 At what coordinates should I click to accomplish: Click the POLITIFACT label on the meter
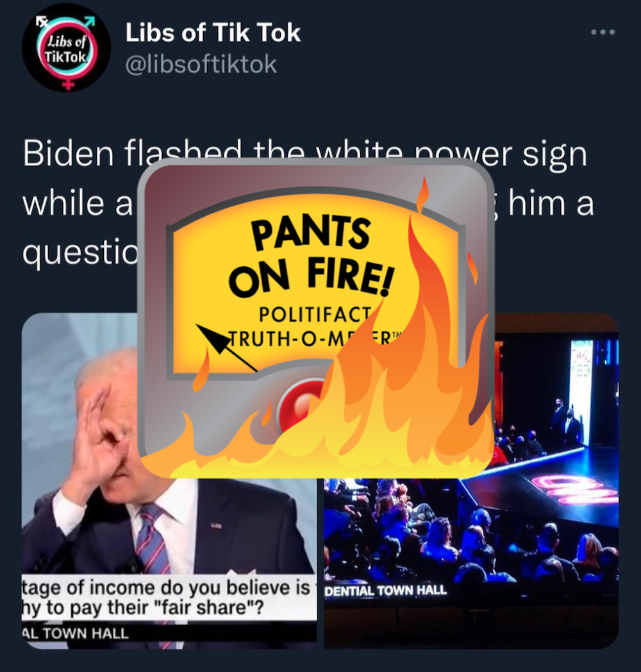click(x=315, y=314)
